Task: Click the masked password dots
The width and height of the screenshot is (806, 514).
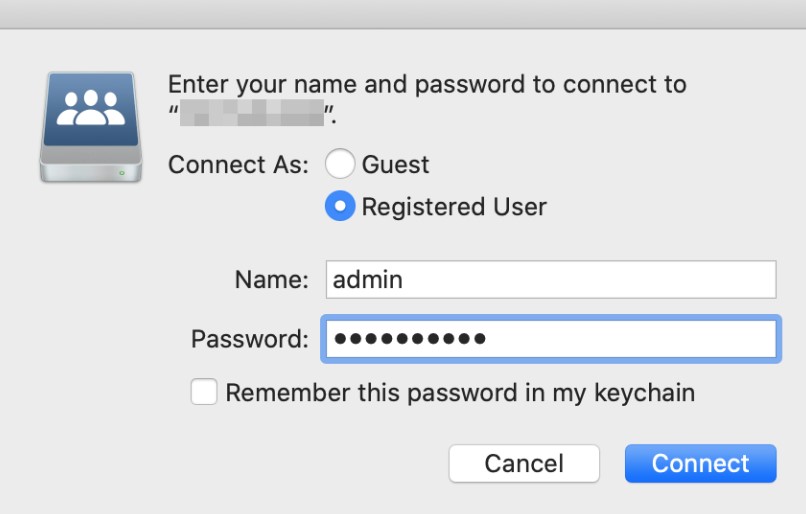Action: click(x=410, y=339)
